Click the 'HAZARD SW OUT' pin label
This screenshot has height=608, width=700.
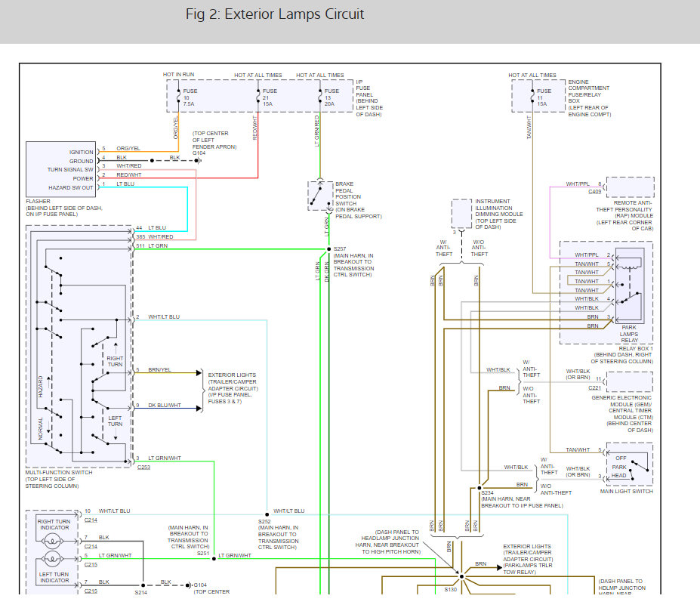(70, 187)
